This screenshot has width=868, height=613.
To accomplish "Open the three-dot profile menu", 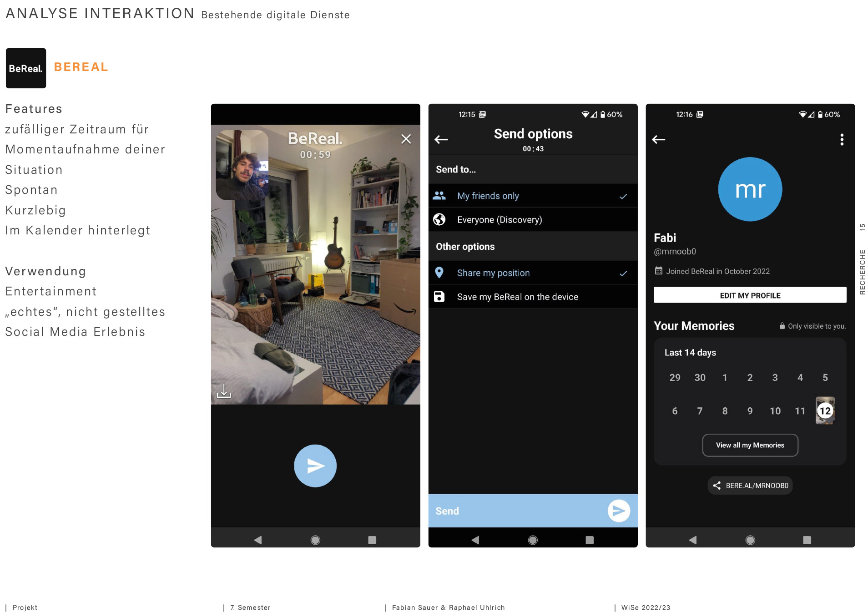I will [842, 139].
